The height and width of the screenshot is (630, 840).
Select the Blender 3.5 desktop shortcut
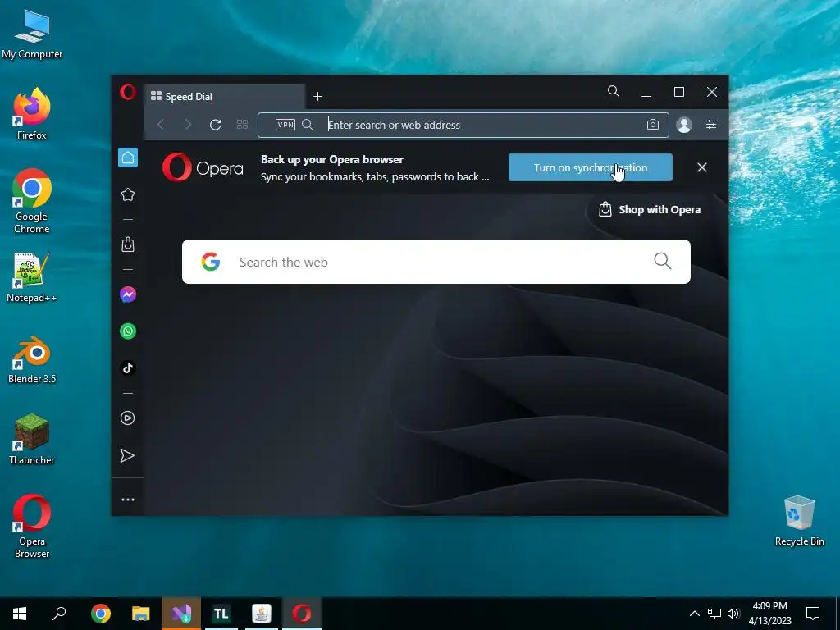click(32, 360)
